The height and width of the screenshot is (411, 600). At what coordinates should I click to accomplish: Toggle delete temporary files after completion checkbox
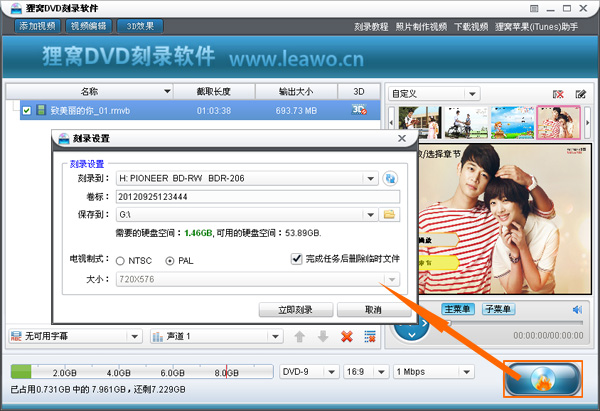pos(296,259)
